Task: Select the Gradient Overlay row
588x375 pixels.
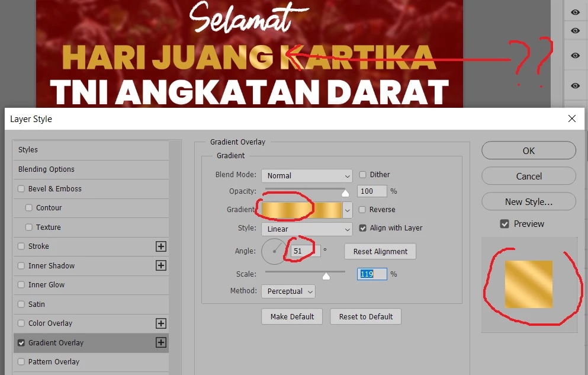Action: tap(91, 343)
